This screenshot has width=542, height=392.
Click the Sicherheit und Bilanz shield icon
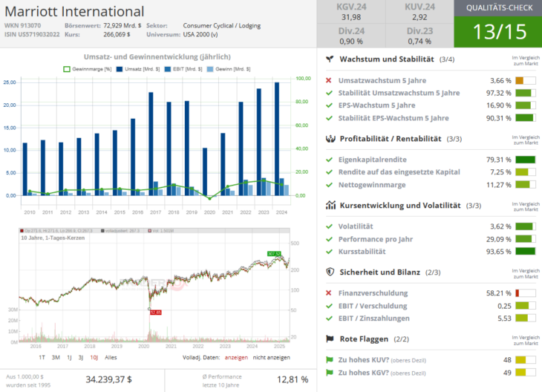tap(330, 272)
